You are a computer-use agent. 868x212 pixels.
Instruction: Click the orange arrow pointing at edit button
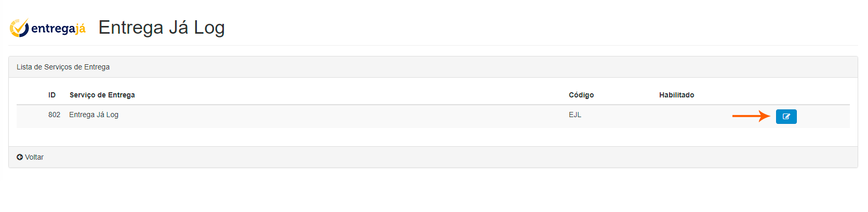751,116
